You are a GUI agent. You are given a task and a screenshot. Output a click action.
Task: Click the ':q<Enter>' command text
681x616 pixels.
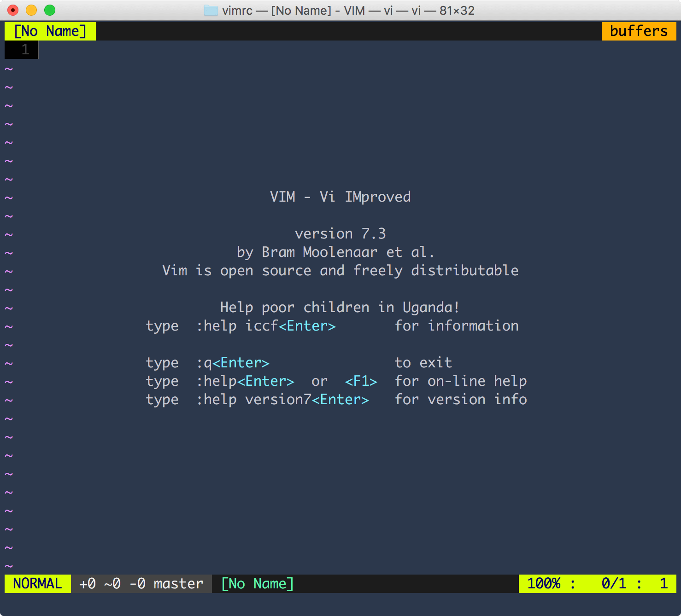coord(233,363)
